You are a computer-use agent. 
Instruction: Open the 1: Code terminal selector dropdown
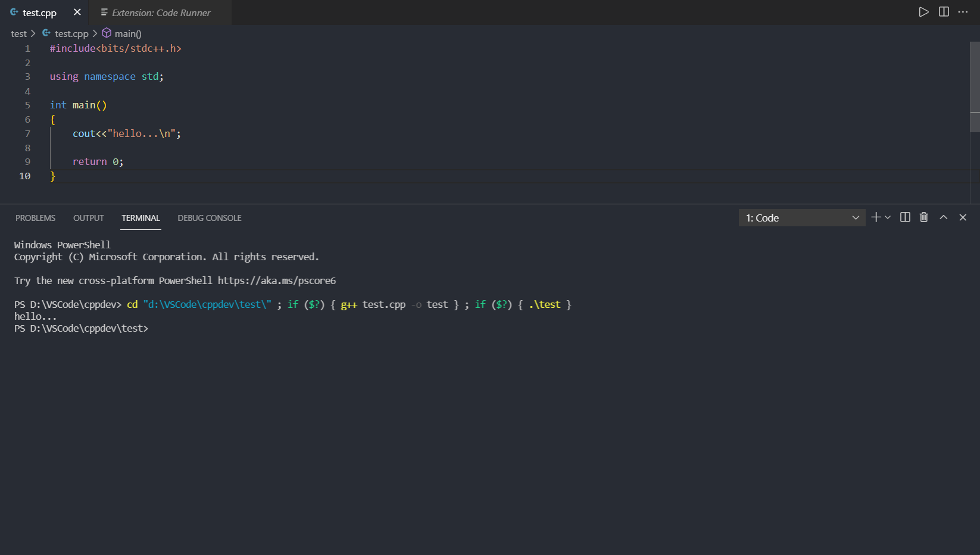[x=801, y=217]
